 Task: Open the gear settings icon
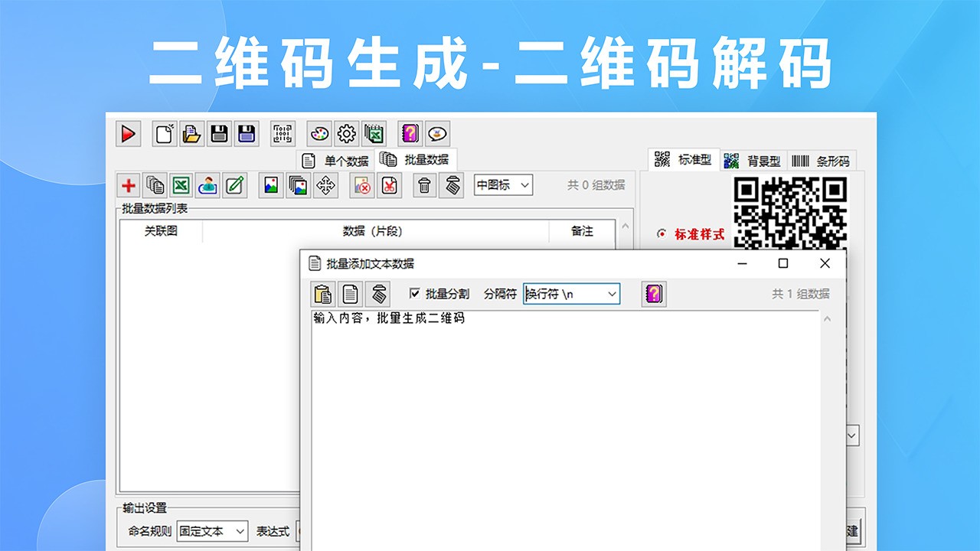346,133
